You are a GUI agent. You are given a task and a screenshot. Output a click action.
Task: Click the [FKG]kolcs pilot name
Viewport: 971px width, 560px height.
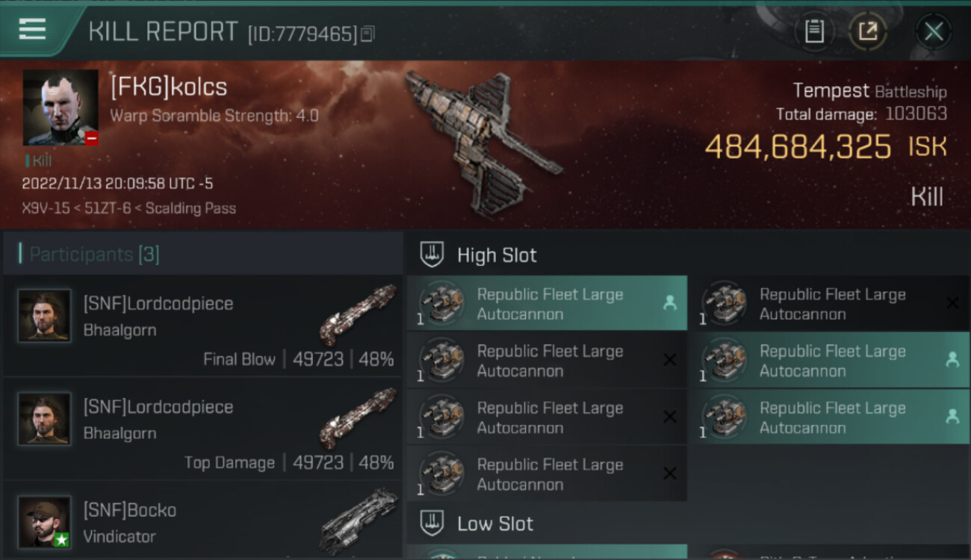[x=169, y=87]
